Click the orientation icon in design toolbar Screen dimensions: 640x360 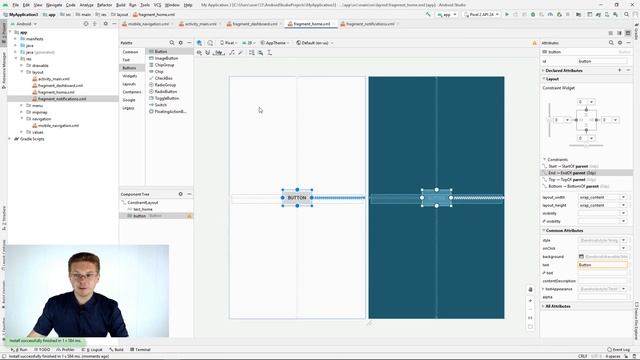point(210,42)
